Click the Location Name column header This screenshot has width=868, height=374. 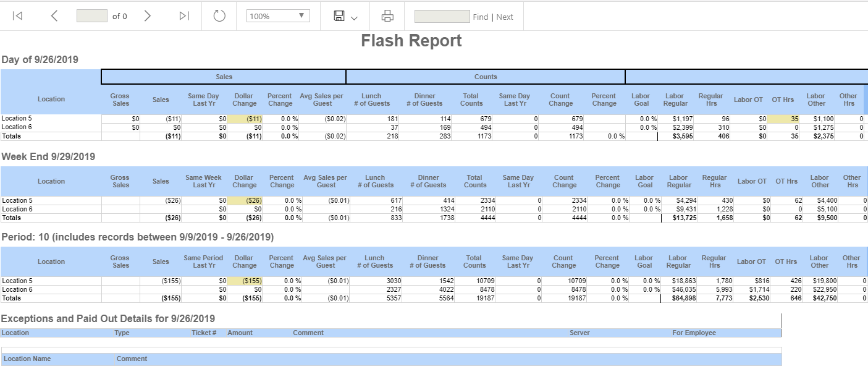[x=27, y=359]
